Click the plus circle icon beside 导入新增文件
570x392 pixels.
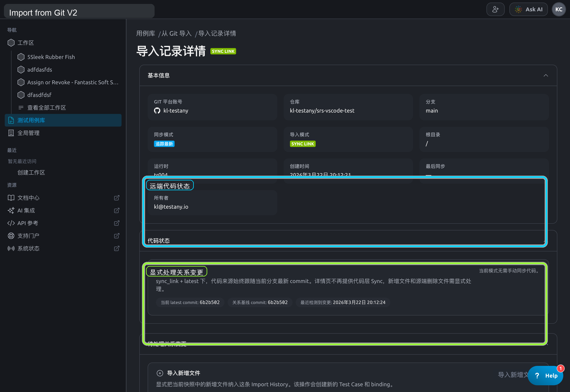click(160, 373)
